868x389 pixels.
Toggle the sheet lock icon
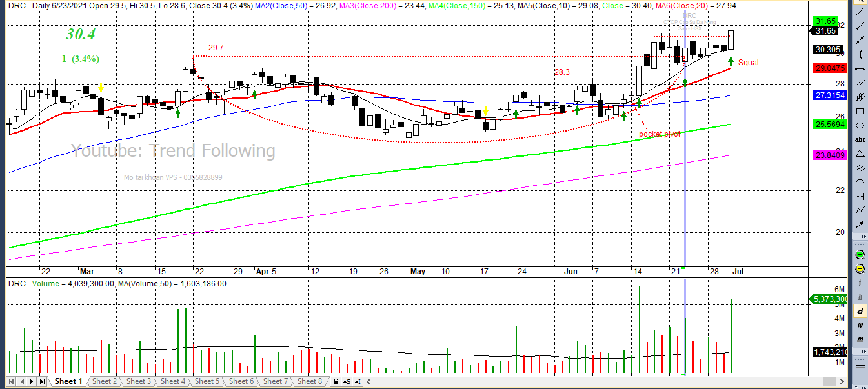[335, 381]
